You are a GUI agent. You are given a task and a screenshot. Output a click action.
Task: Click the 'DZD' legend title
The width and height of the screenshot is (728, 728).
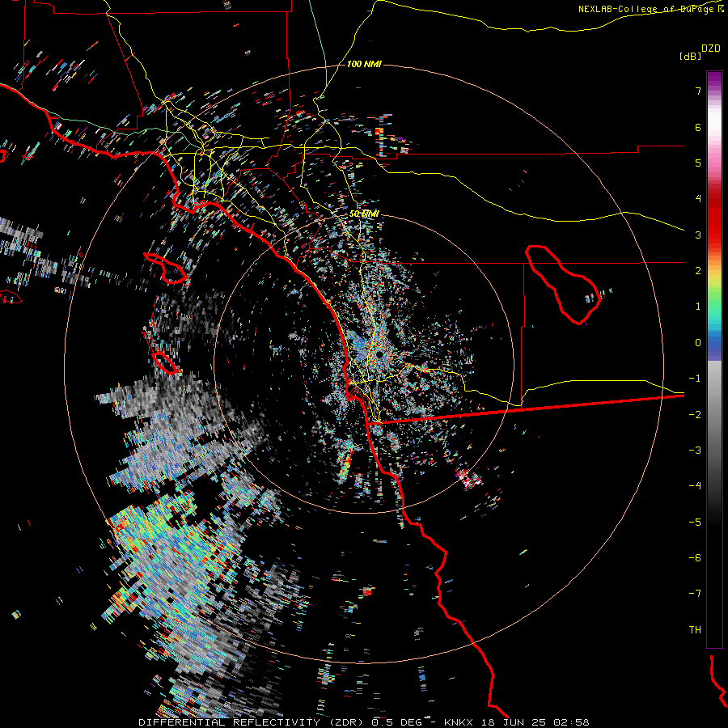pos(711,49)
